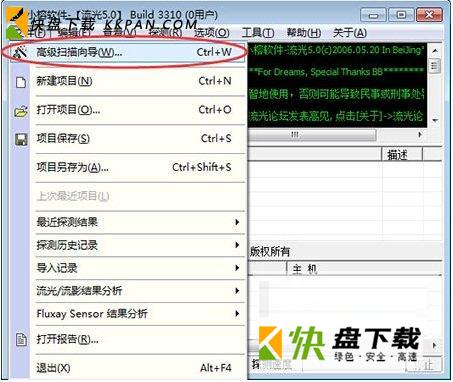Click the Advanced Scan Wizard icon
Viewport: 453px width, 382px height.
(21, 52)
